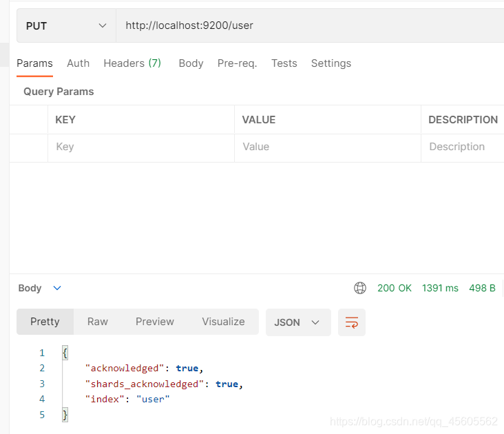The width and height of the screenshot is (504, 434).
Task: Click the DESCRIPTION column header
Action: point(463,120)
